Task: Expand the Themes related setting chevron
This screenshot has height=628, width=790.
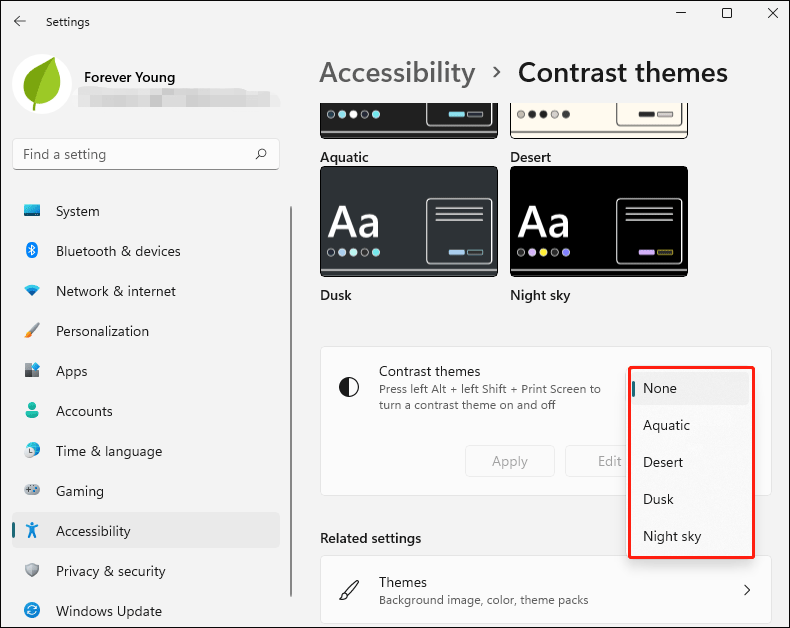Action: [x=747, y=590]
